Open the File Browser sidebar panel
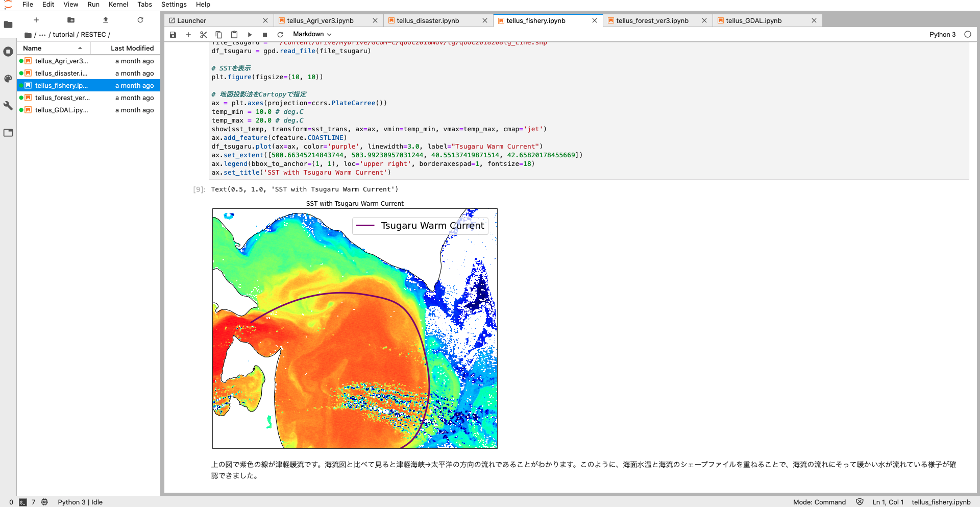980x507 pixels. click(x=8, y=25)
